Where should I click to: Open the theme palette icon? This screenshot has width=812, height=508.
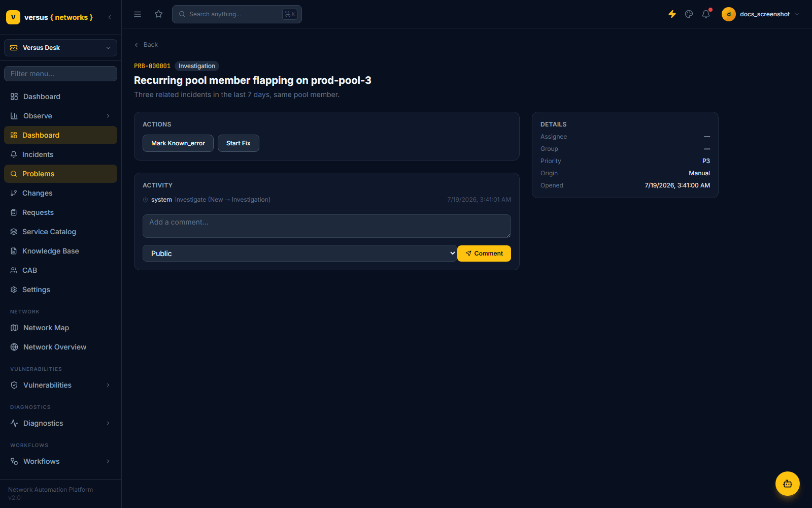pyautogui.click(x=689, y=14)
